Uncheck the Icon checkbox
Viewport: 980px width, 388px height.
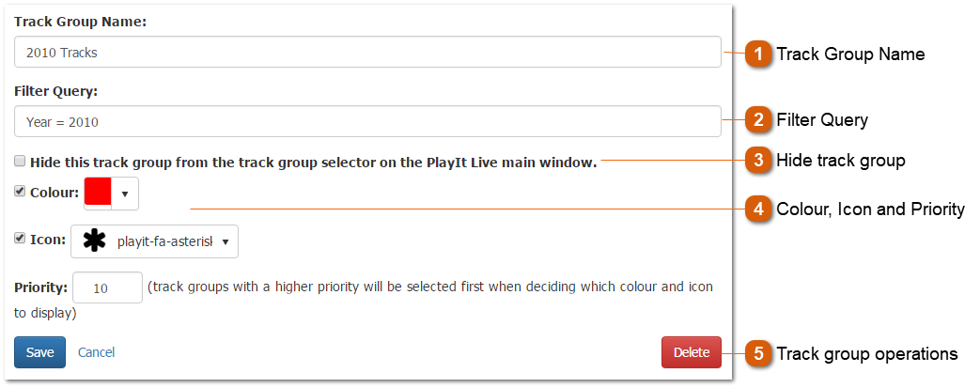(21, 239)
